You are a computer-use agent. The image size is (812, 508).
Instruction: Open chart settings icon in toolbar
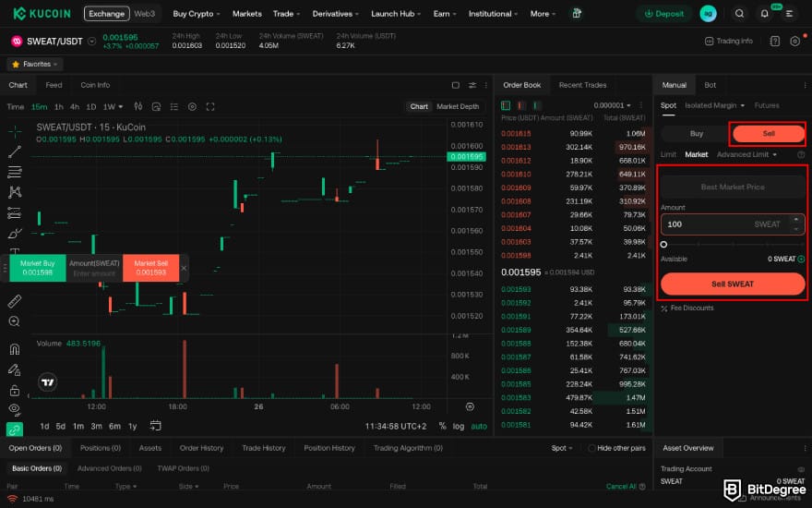pyautogui.click(x=192, y=106)
